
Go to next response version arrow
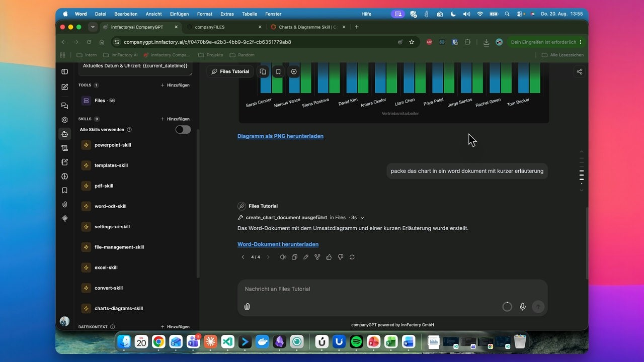tap(268, 257)
